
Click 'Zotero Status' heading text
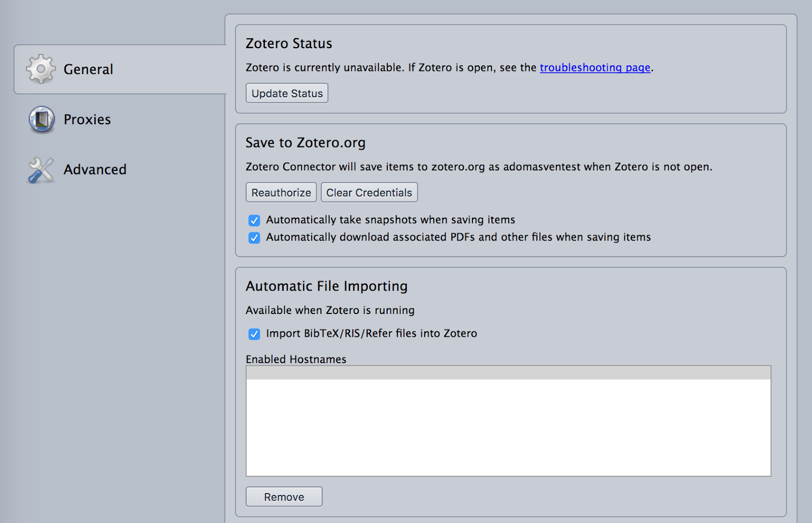[x=289, y=44]
